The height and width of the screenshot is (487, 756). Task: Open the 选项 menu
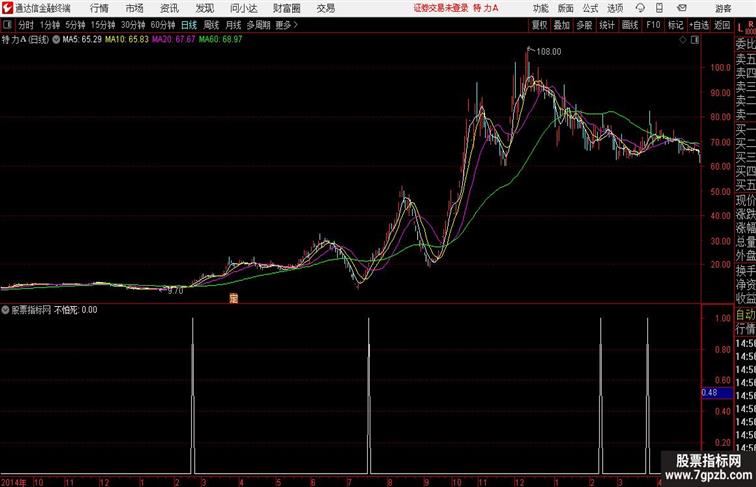[x=615, y=8]
